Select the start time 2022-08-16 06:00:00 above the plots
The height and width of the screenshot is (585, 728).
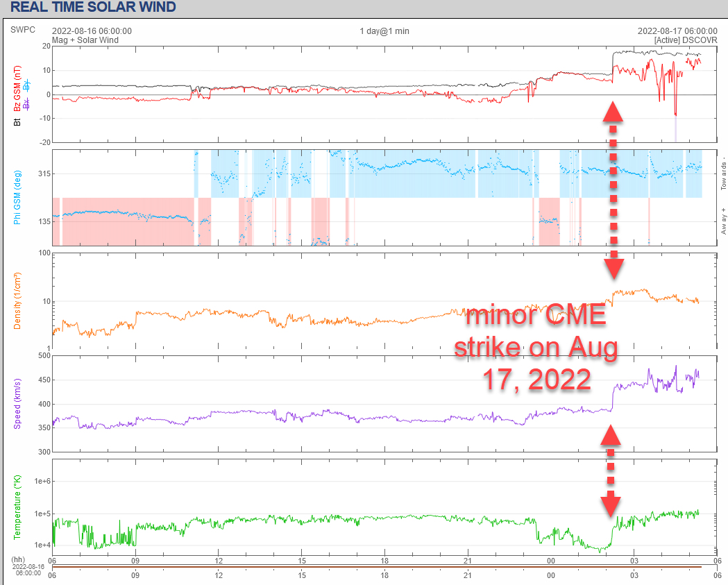coord(92,31)
